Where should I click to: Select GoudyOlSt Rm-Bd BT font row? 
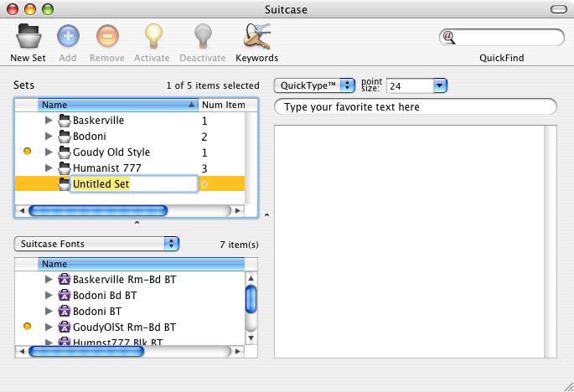[130, 327]
